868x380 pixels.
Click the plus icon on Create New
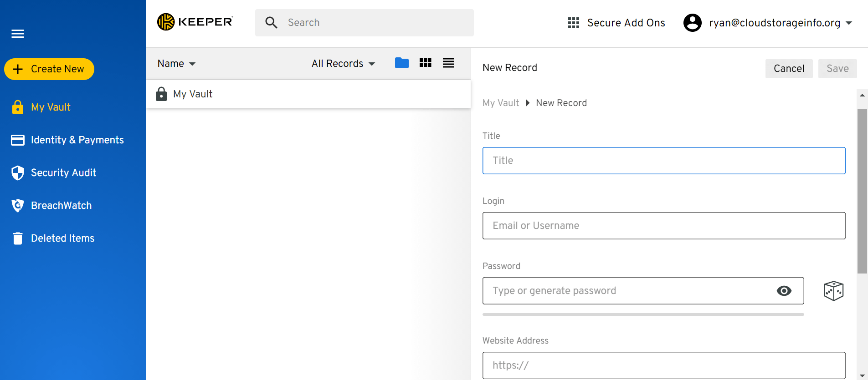click(18, 69)
